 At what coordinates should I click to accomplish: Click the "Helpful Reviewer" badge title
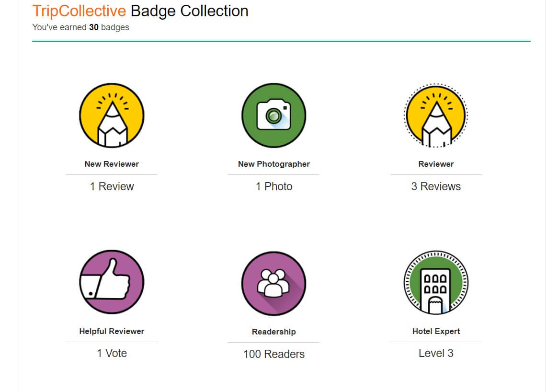tap(112, 331)
